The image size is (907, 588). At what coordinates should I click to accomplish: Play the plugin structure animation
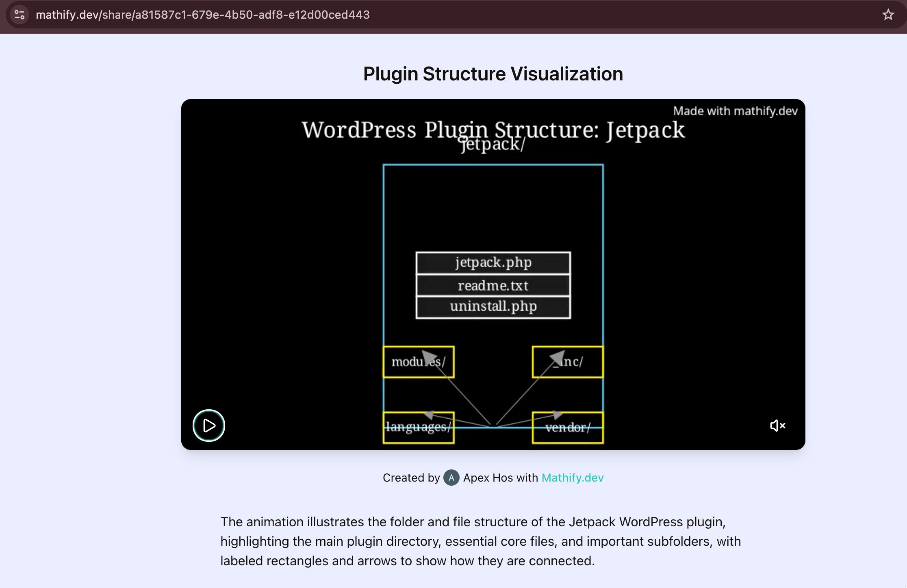(208, 425)
